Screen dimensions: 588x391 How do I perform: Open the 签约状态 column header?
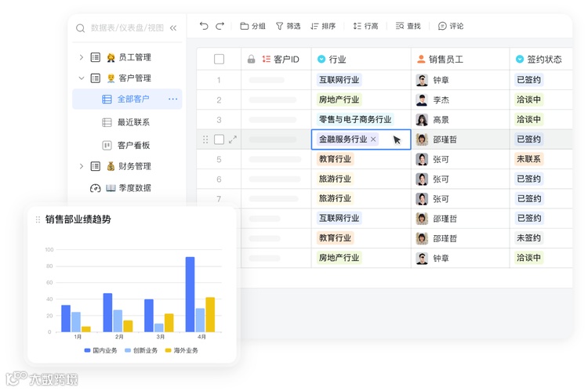click(x=541, y=60)
